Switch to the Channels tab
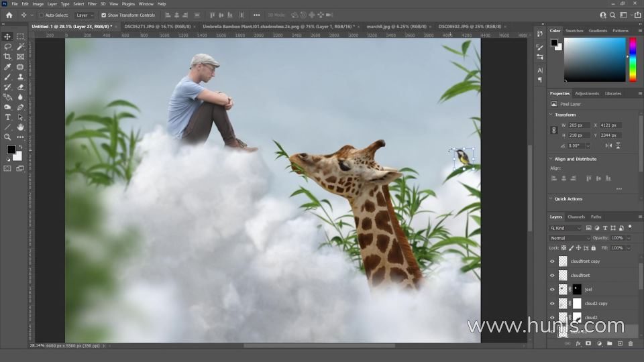The width and height of the screenshot is (644, 362). 576,217
